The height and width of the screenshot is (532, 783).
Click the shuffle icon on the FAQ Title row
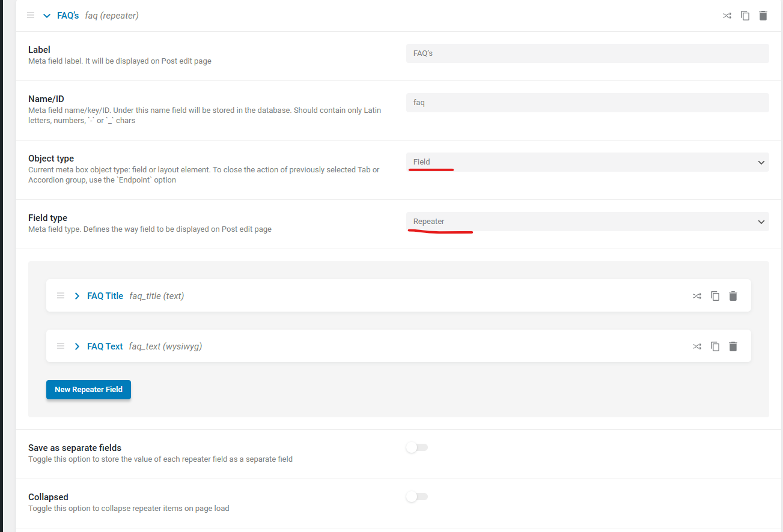(696, 296)
